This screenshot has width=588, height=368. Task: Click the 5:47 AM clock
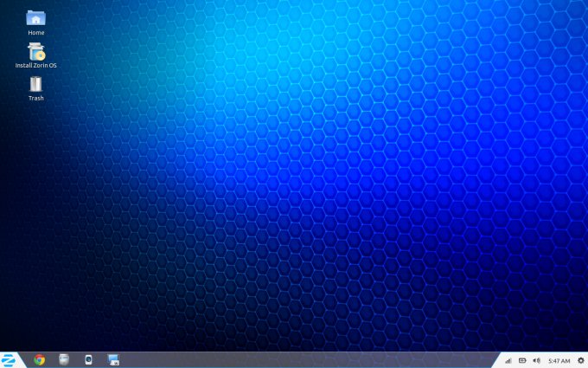click(x=559, y=361)
